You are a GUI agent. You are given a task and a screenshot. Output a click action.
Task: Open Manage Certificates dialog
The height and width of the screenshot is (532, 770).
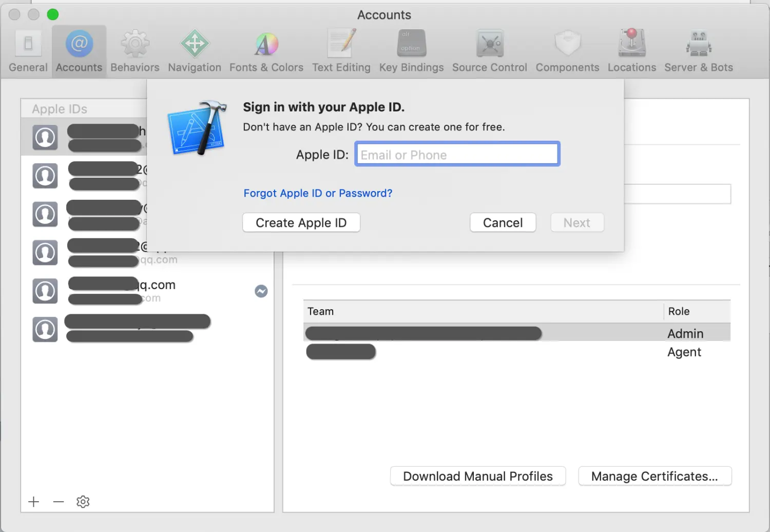[x=655, y=476]
